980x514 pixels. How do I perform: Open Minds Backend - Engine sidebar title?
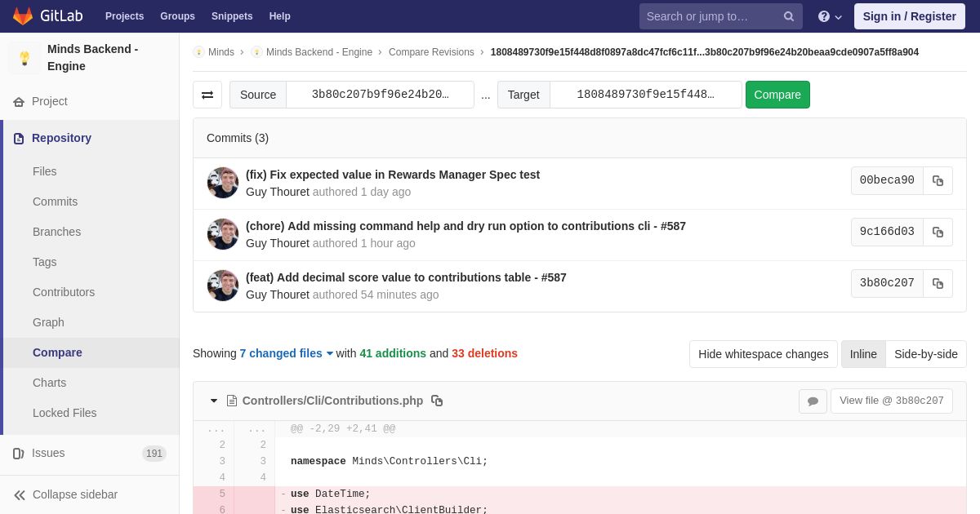tap(92, 58)
